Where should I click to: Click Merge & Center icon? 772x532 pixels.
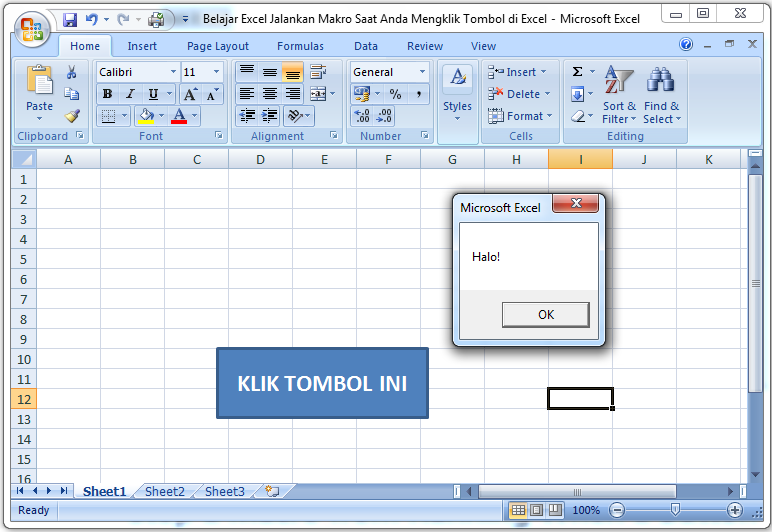tap(318, 94)
